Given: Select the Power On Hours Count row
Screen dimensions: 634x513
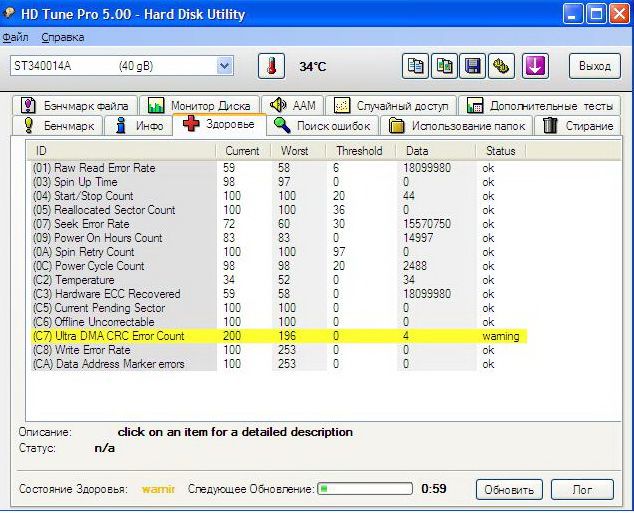Looking at the screenshot, I should click(x=279, y=238).
